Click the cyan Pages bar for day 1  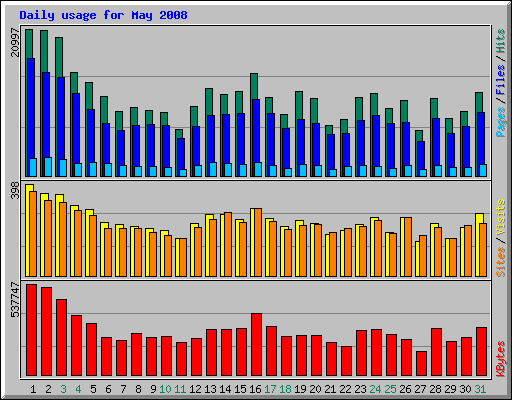(x=33, y=167)
